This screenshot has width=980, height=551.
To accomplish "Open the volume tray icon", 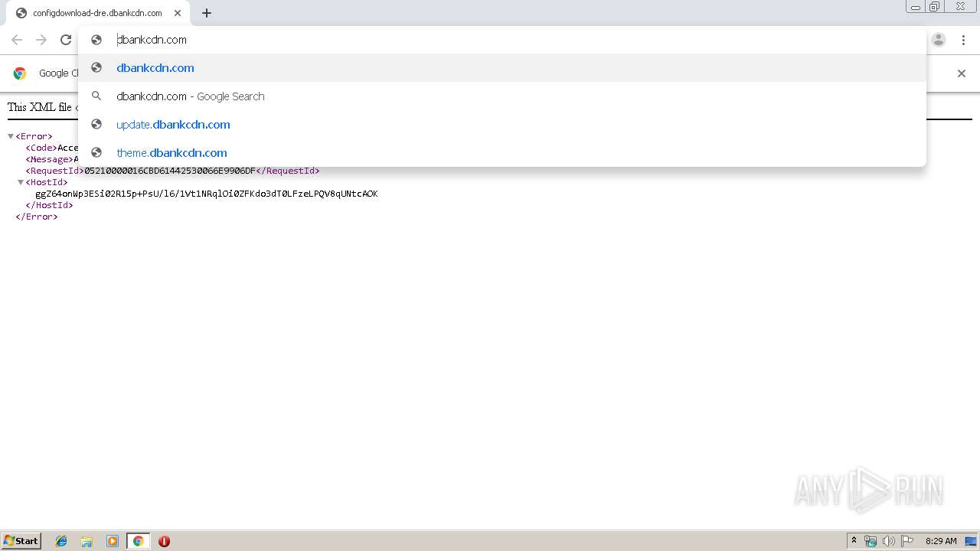I will pyautogui.click(x=889, y=541).
